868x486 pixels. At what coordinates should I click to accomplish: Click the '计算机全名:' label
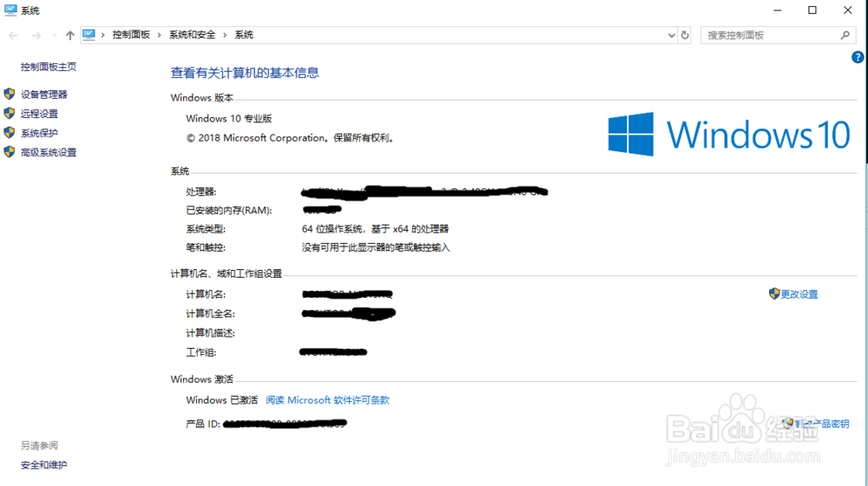tap(210, 314)
